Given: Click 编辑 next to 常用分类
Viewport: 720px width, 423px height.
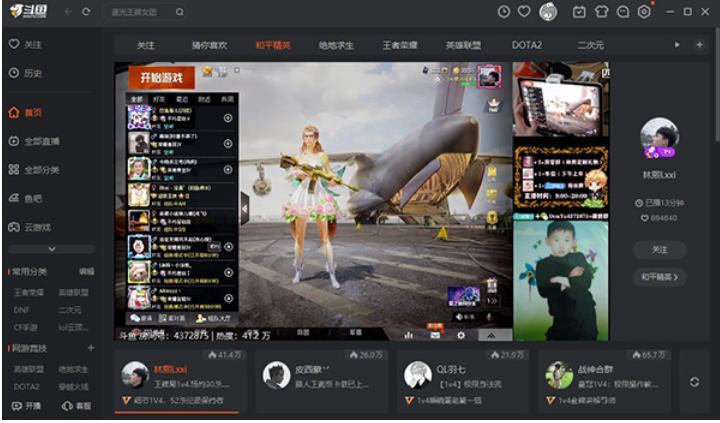Looking at the screenshot, I should point(86,272).
